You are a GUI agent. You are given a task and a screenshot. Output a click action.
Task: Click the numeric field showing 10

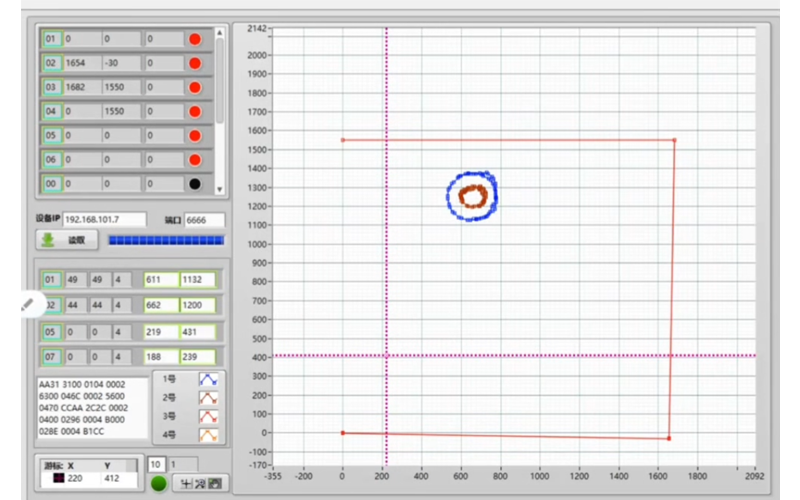(156, 464)
